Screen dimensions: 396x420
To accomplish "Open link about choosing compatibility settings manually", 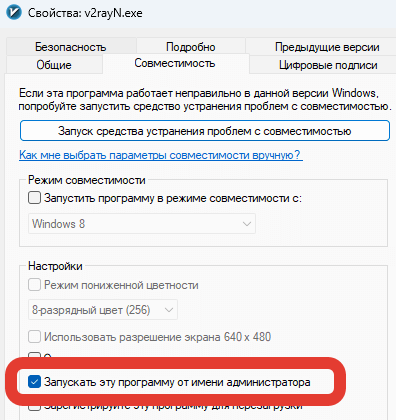I will [x=161, y=155].
